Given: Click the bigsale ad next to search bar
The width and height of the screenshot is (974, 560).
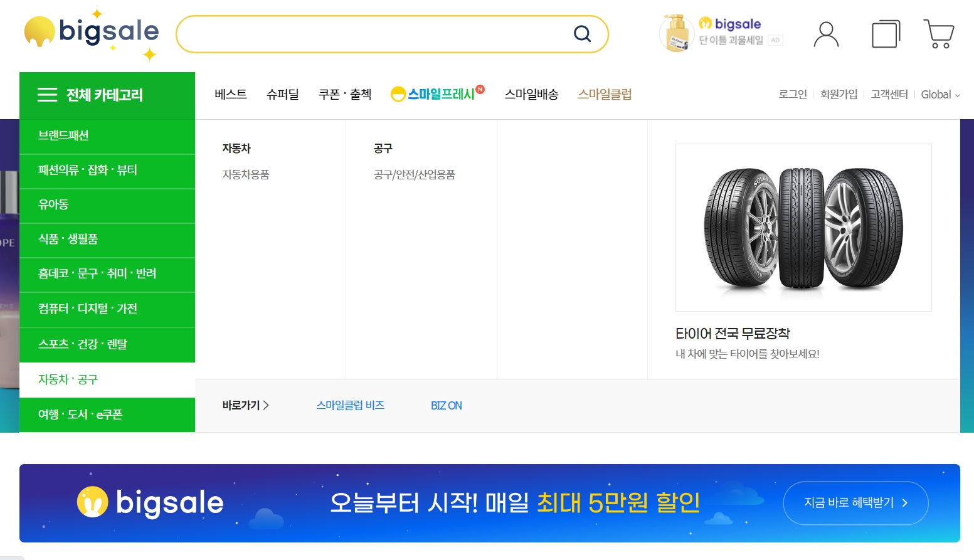Looking at the screenshot, I should coord(721,33).
